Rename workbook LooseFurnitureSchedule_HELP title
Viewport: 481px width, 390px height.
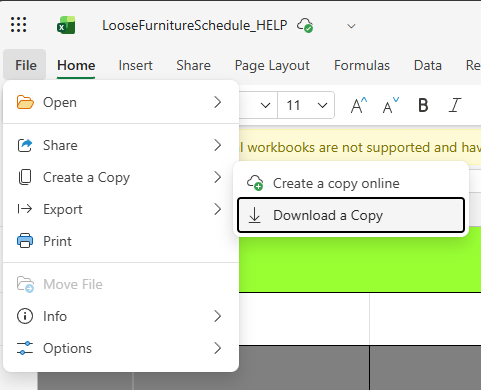coord(195,25)
